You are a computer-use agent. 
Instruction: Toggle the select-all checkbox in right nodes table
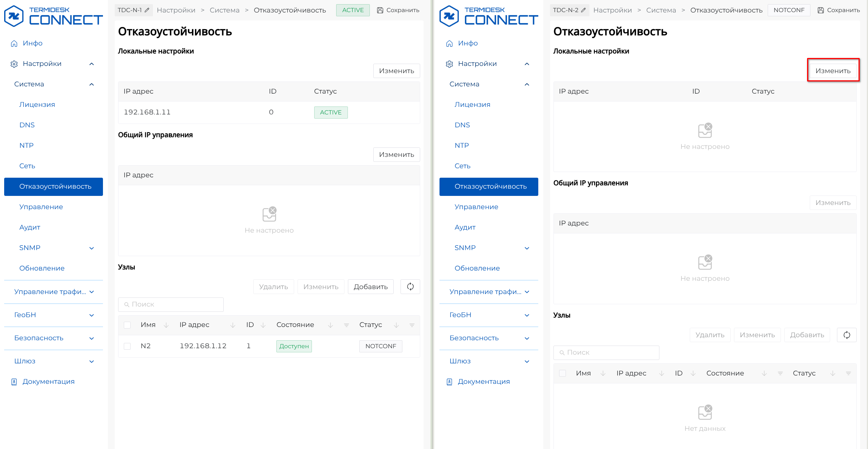point(563,373)
